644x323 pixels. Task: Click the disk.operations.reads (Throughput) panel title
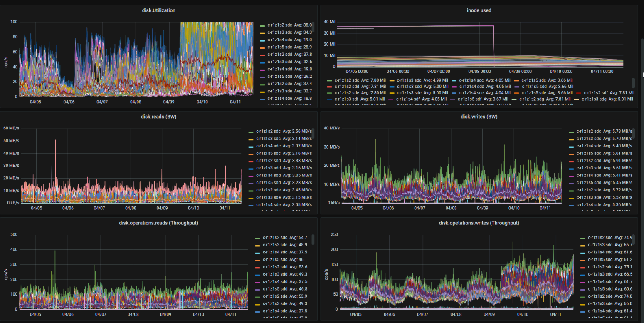coord(158,223)
